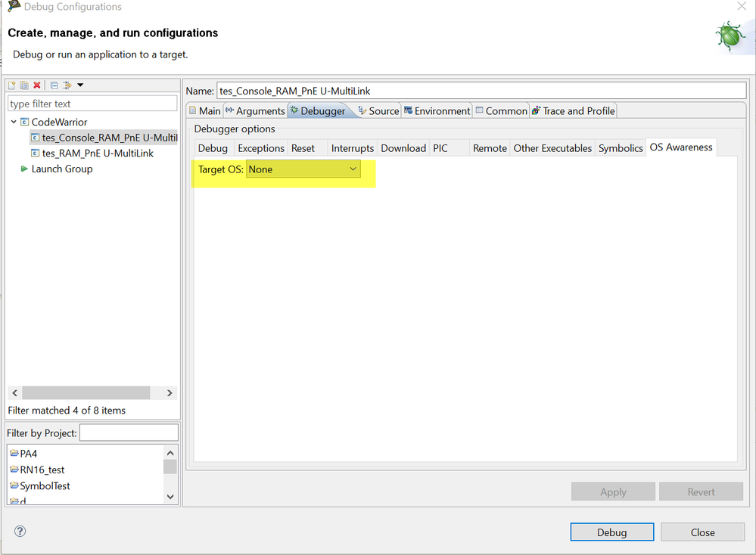
Task: Click the horizontal scrollbar under the configuration tree
Action: (x=86, y=393)
